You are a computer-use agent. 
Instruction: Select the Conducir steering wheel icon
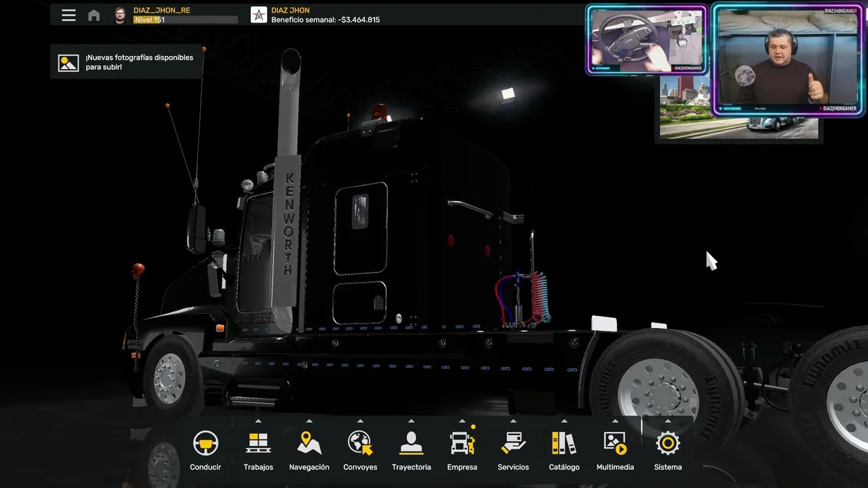(x=205, y=443)
